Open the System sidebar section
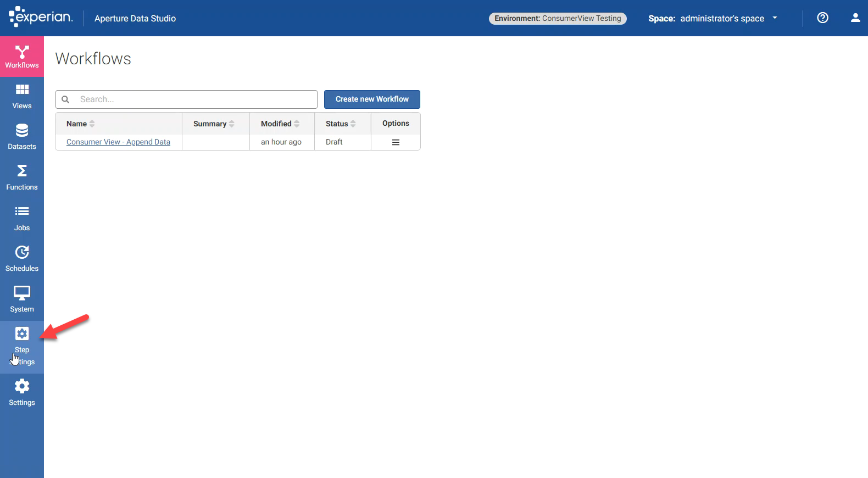Viewport: 868px width, 478px height. (22, 301)
